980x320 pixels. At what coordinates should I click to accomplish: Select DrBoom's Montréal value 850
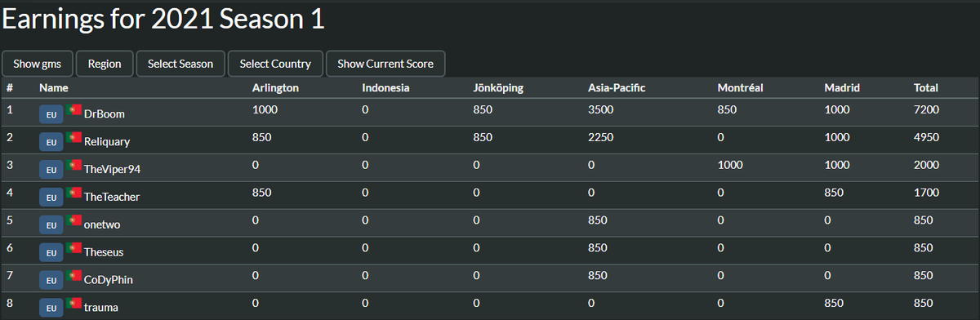click(x=727, y=109)
